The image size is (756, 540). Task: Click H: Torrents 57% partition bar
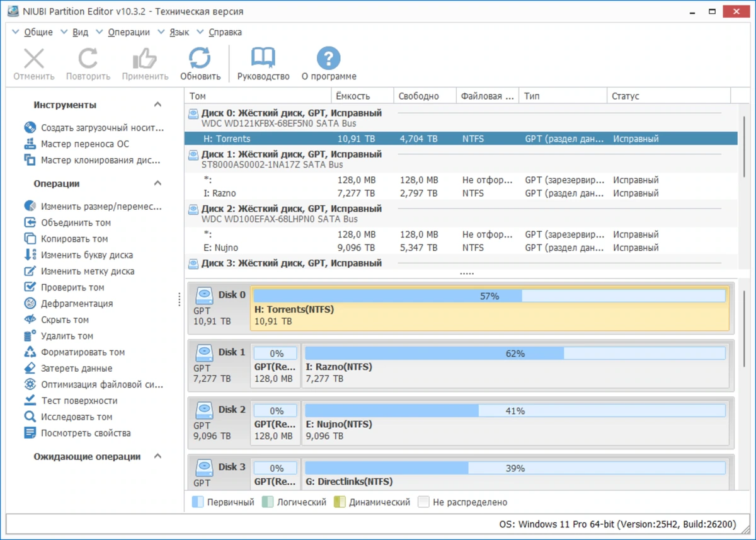click(490, 296)
